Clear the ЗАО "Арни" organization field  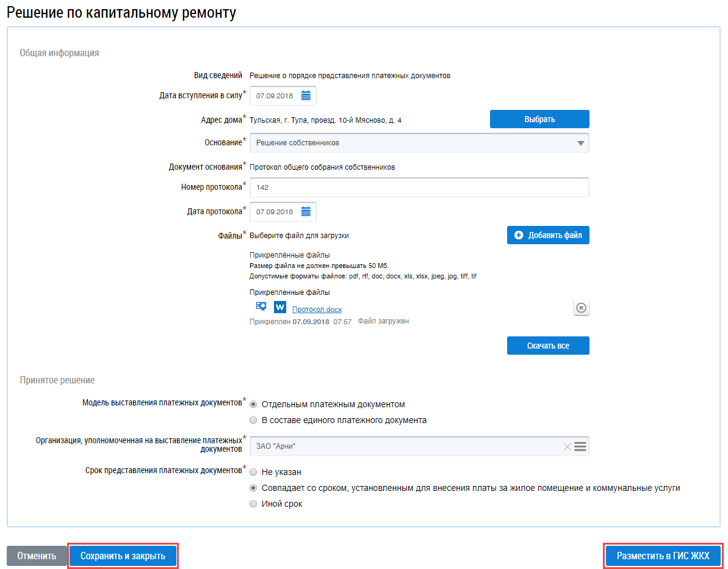[x=567, y=447]
